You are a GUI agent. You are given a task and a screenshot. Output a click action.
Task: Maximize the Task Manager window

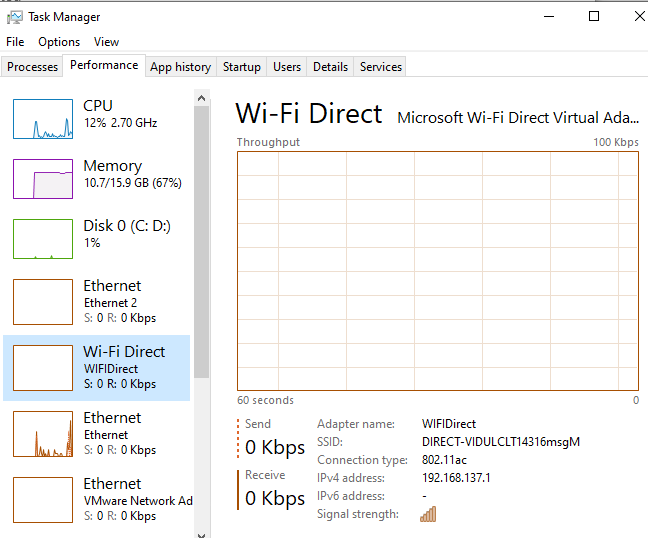coord(594,17)
